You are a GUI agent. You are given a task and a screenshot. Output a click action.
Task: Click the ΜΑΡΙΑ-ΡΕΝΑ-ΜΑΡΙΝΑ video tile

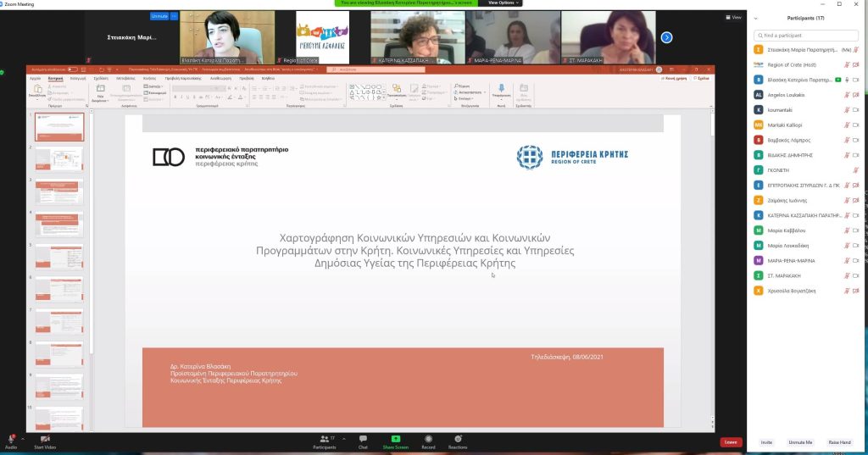click(513, 37)
